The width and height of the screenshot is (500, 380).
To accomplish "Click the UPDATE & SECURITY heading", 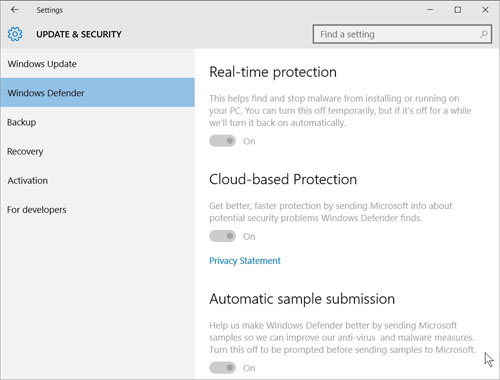I will click(79, 34).
